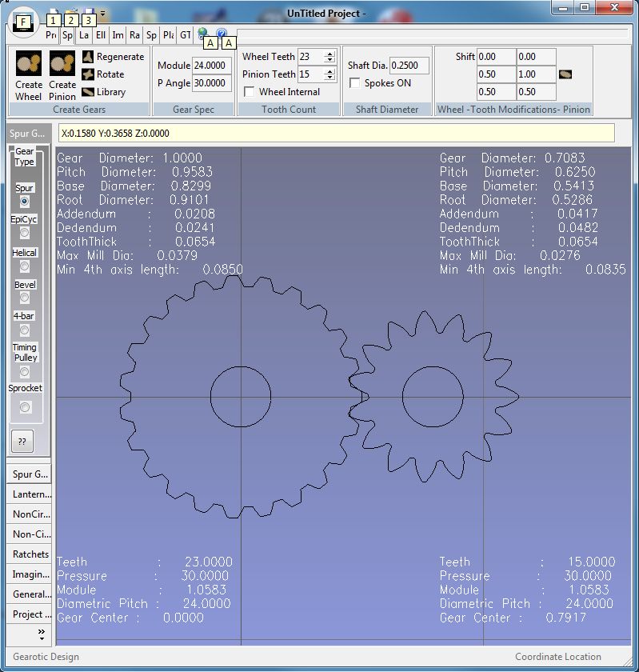Click the pinion's center shaft circle
This screenshot has width=639, height=672.
tap(433, 397)
